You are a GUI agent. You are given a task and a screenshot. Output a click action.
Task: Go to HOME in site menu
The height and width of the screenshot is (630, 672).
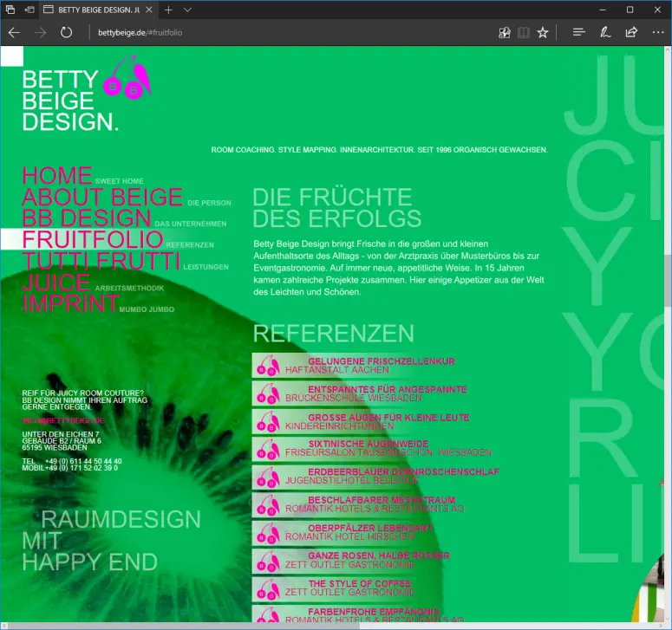57,176
